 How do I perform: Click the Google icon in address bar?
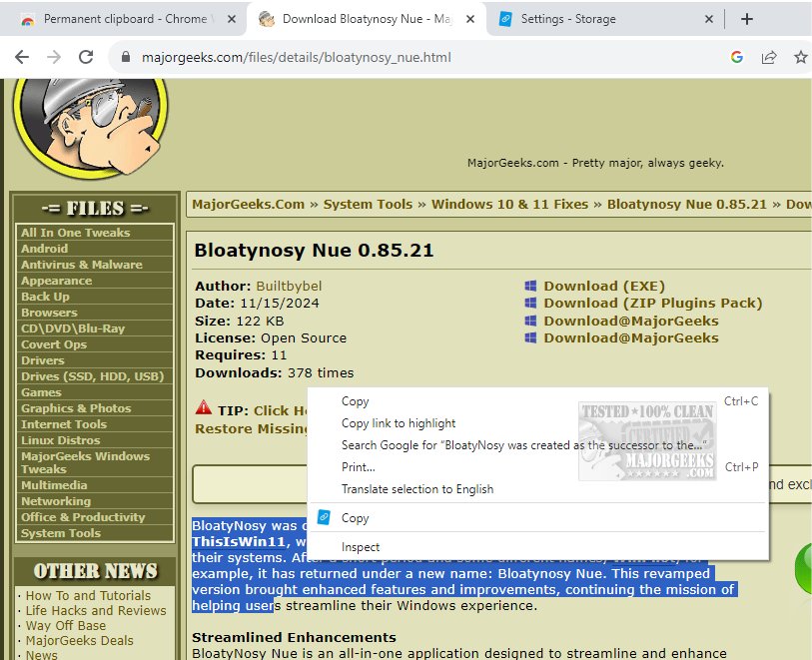tap(737, 57)
